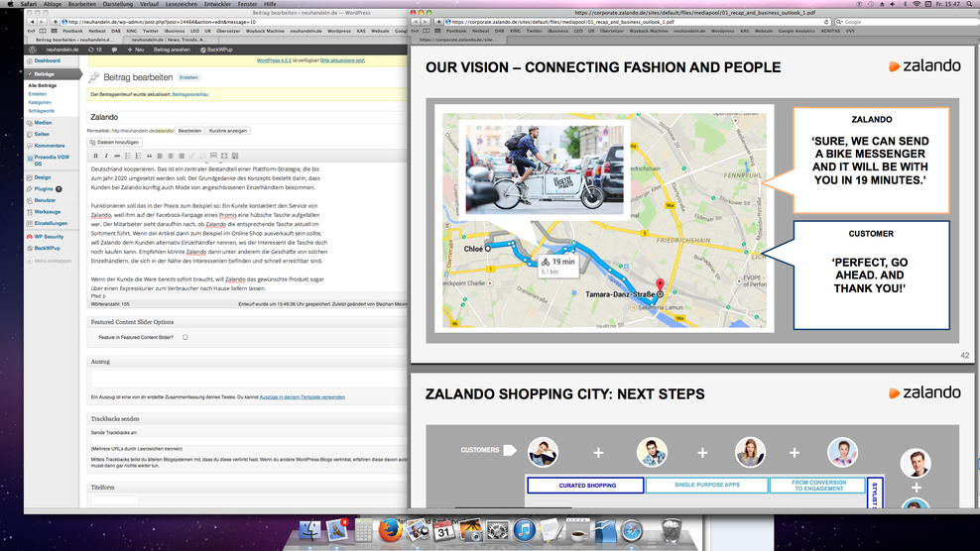Align text right in post editor
The height and width of the screenshot is (551, 980).
click(x=182, y=156)
